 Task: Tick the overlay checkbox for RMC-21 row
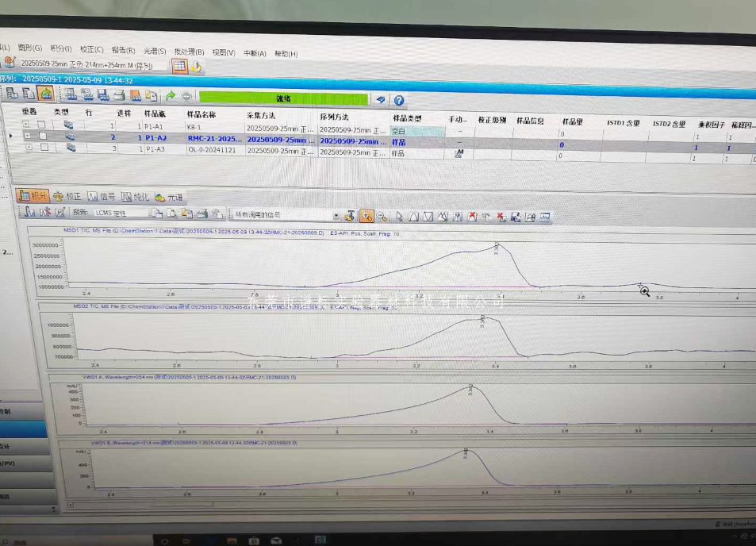point(43,136)
